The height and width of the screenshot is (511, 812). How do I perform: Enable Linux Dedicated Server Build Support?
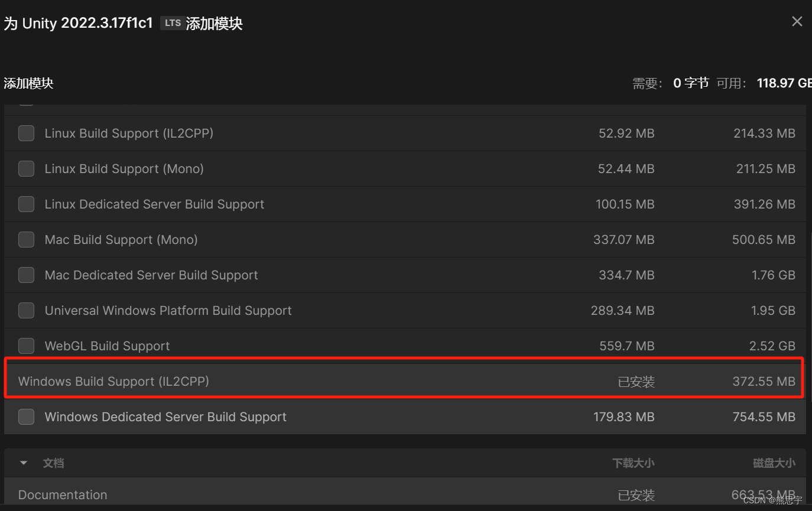click(x=26, y=204)
